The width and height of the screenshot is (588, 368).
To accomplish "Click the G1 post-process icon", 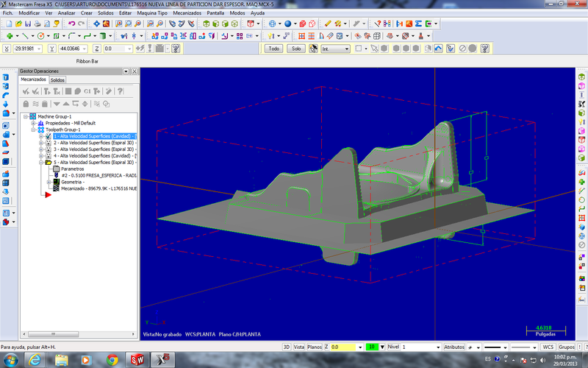I will [87, 91].
